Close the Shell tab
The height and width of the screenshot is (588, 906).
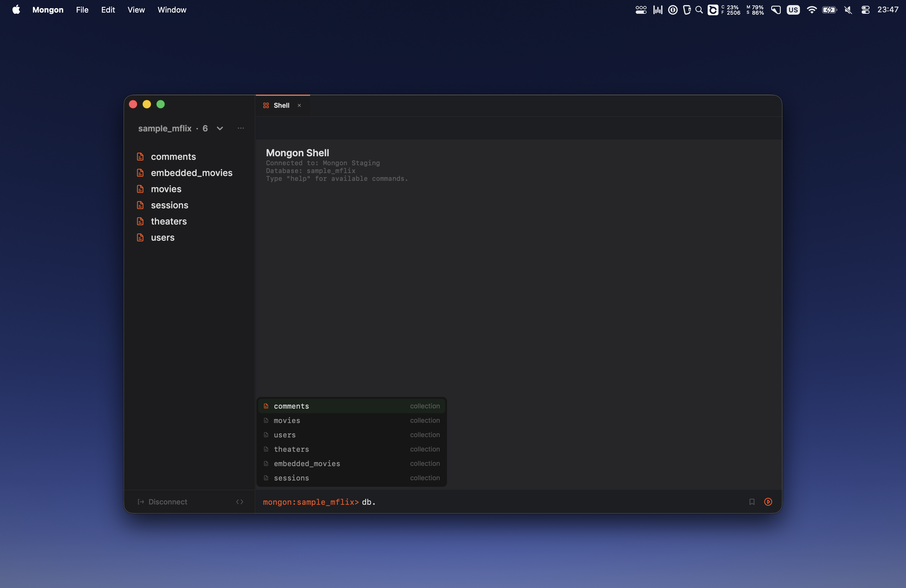pos(299,105)
